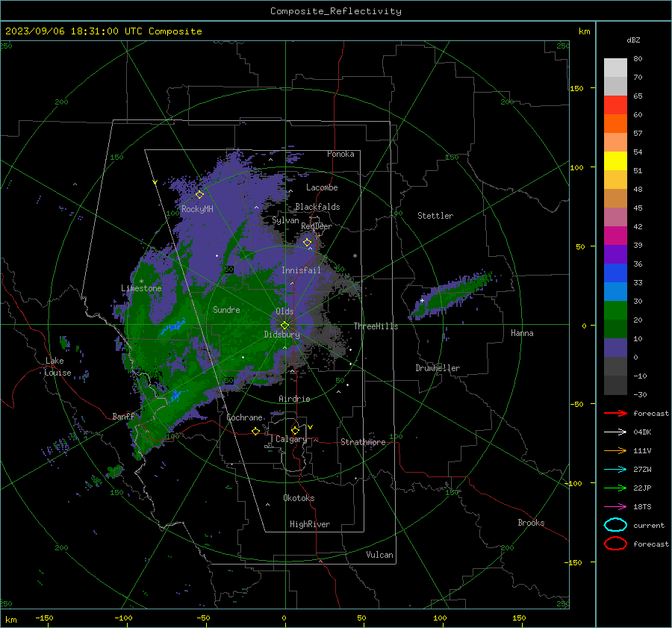Click the Strathmore label
672x628 pixels.
coord(363,442)
